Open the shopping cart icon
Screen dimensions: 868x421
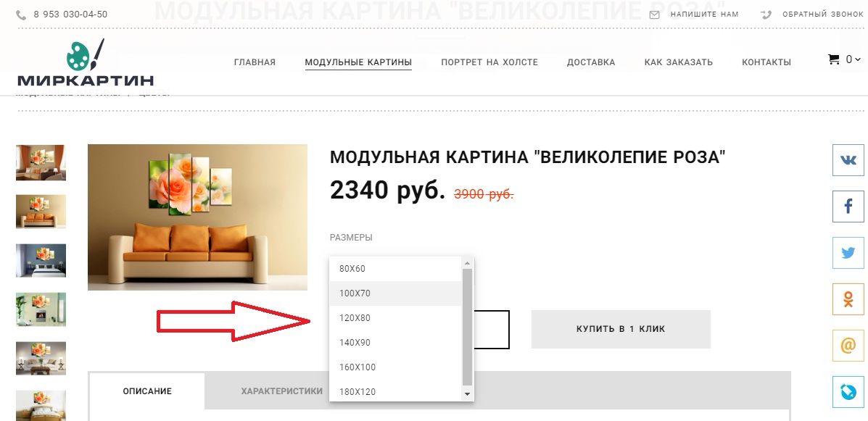833,59
